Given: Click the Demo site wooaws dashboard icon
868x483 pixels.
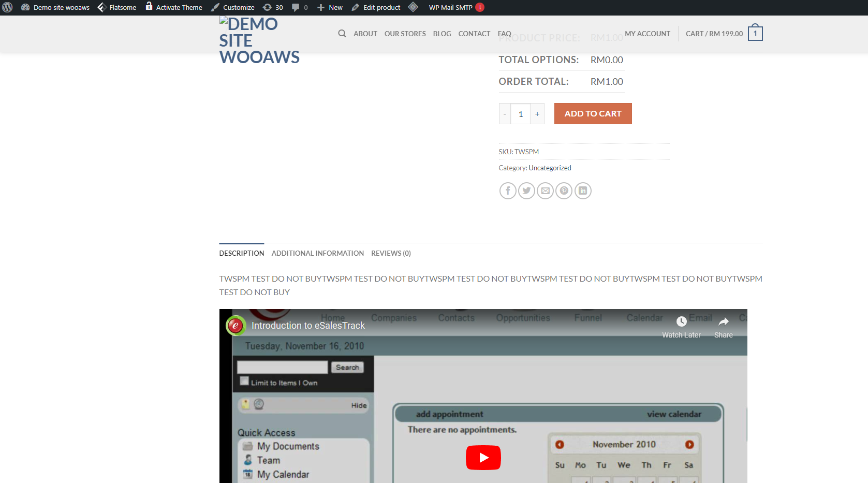Looking at the screenshot, I should [x=25, y=7].
